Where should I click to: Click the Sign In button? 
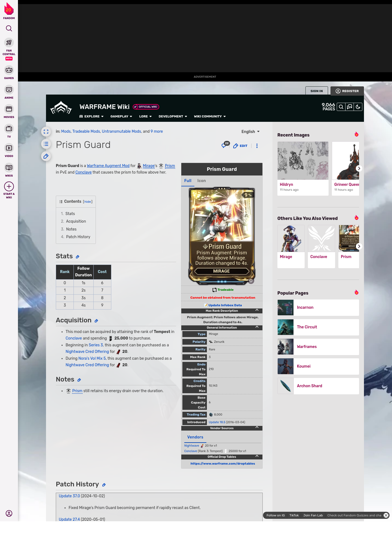(x=317, y=91)
